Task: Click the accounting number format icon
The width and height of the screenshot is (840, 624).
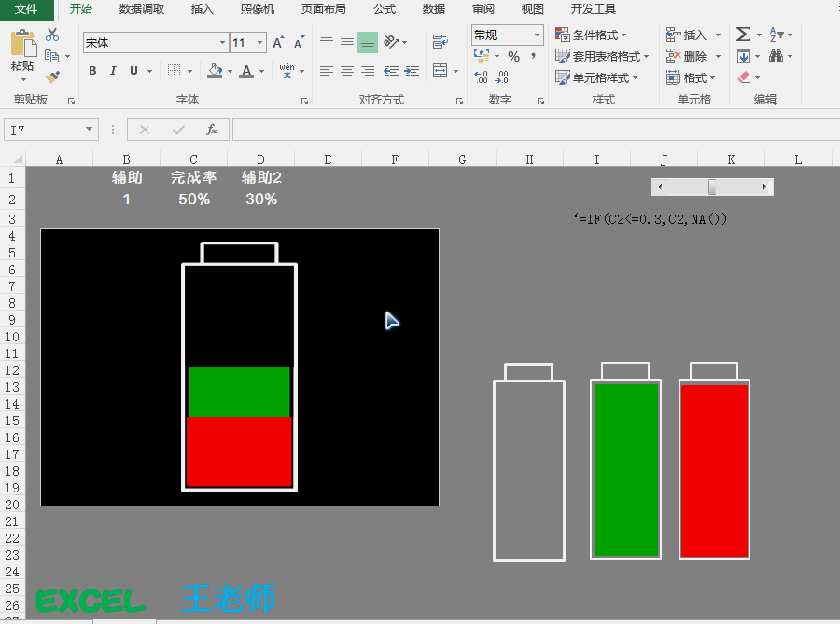Action: pyautogui.click(x=482, y=55)
